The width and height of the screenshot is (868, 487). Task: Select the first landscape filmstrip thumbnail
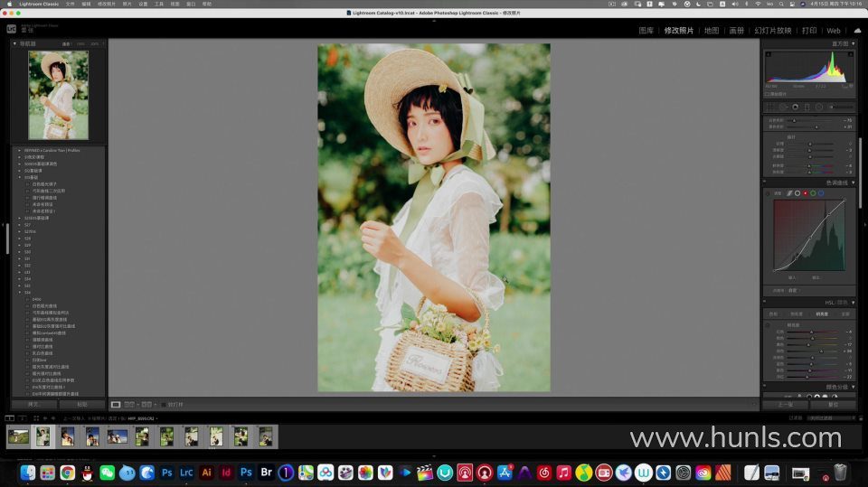click(x=18, y=436)
